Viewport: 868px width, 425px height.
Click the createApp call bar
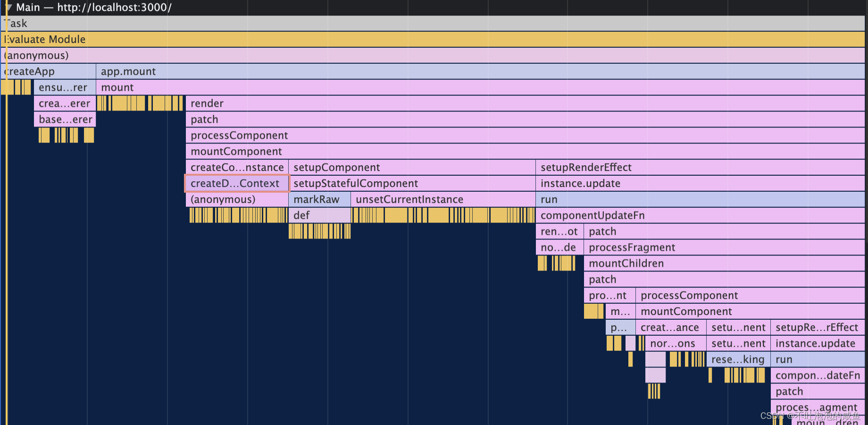[49, 72]
